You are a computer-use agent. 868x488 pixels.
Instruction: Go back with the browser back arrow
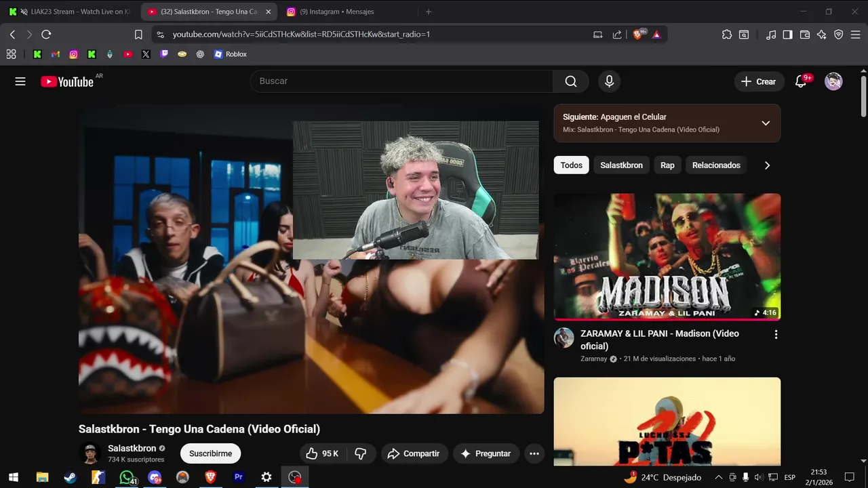[12, 34]
